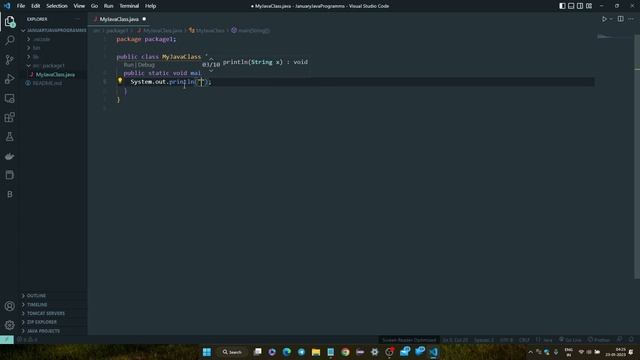Image resolution: width=640 pixels, height=360 pixels.
Task: Open the Source Control view
Action: click(x=10, y=60)
